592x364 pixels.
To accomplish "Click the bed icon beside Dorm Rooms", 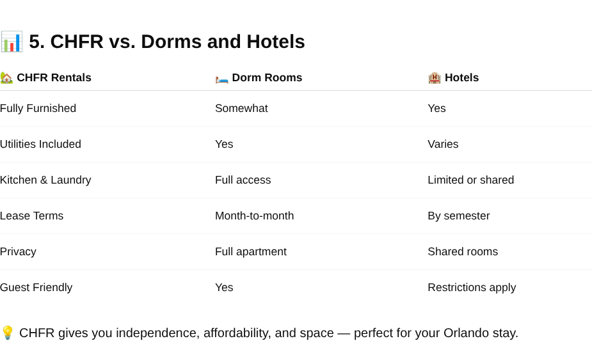I will coord(222,79).
